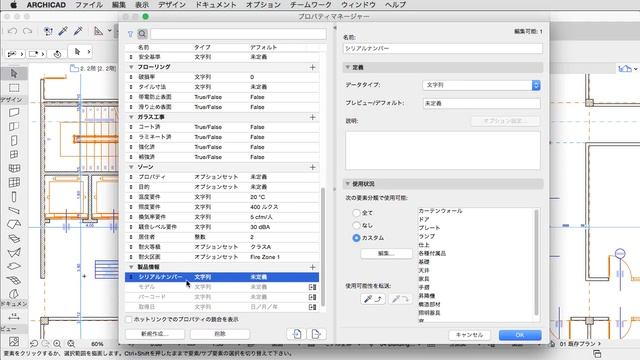
Task: Open the チームワーク menu
Action: tap(311, 5)
